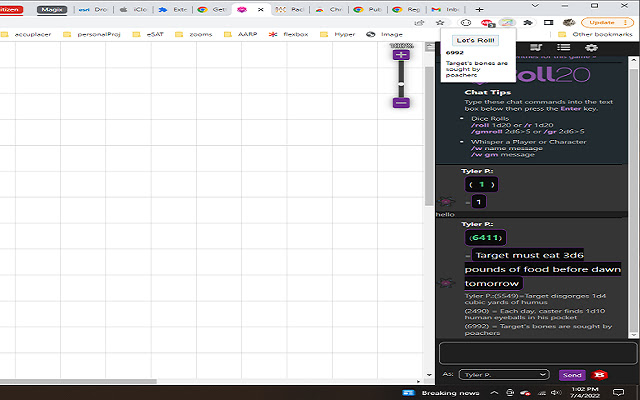
Task: Expand the 'As: Tyler P.' speaker dropdown
Action: pyautogui.click(x=505, y=375)
